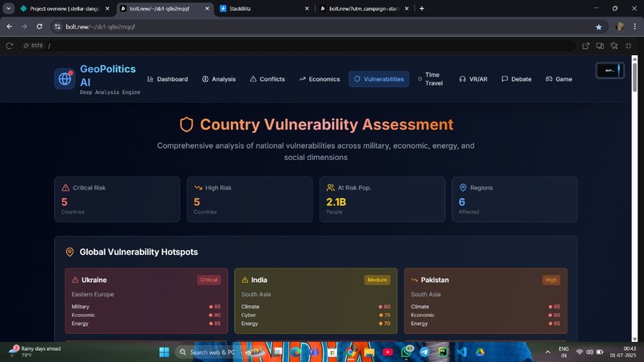
Task: Toggle device preview mode icon
Action: (x=600, y=46)
